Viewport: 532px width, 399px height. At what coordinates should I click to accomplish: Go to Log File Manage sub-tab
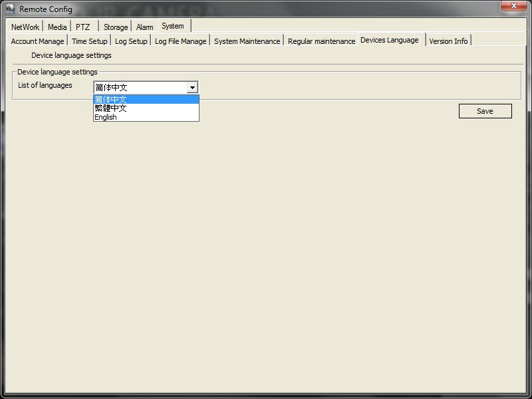pyautogui.click(x=180, y=41)
